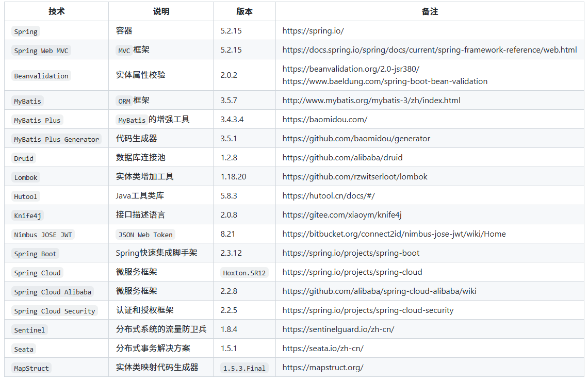Select the Spring Web MVC code label
588x381 pixels.
[41, 51]
